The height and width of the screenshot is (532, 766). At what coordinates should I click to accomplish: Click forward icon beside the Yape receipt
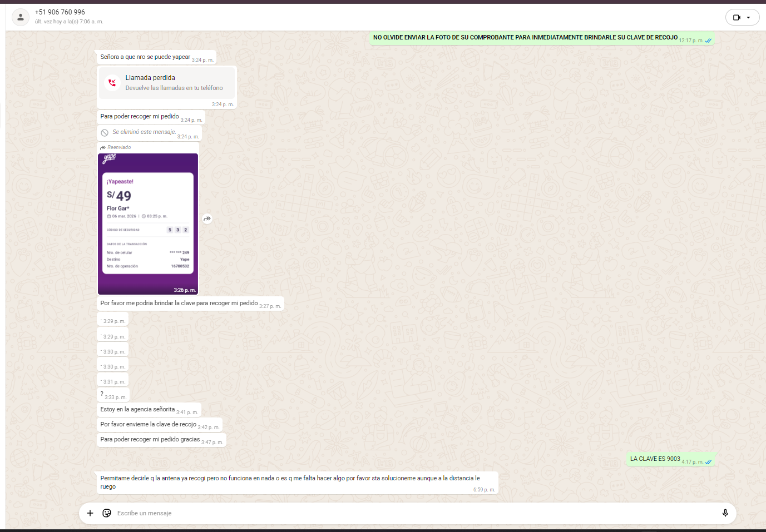coord(207,219)
